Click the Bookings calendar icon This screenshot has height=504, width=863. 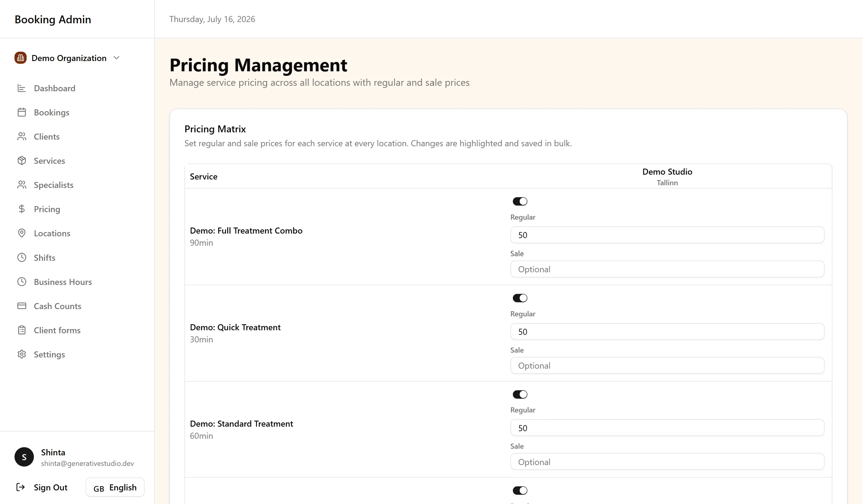pos(21,112)
